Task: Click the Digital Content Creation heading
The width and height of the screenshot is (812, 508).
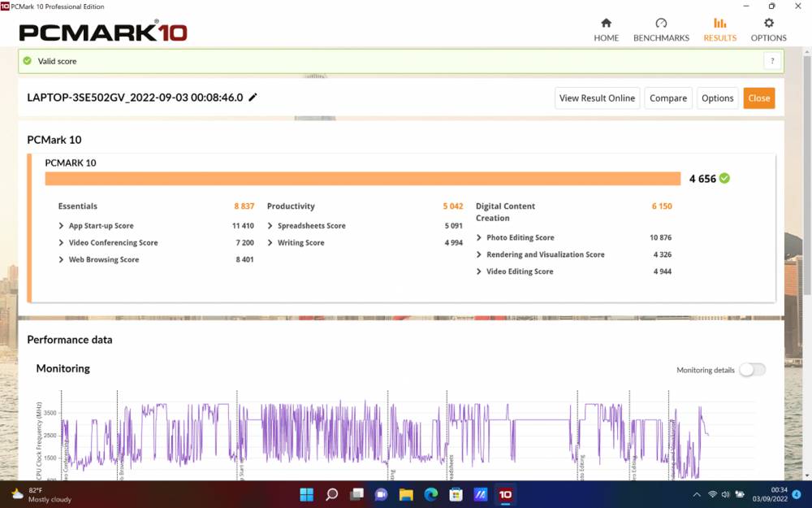Action: pos(505,212)
